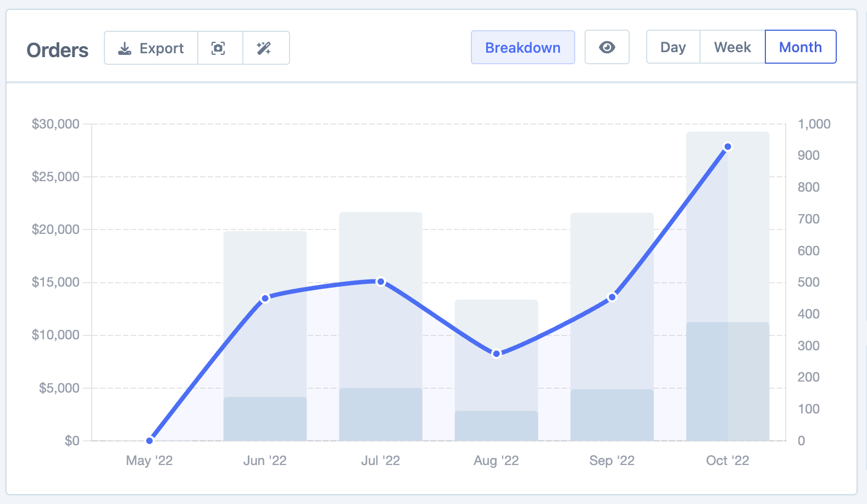Click the May '22 line data point
This screenshot has width=867, height=504.
tap(149, 440)
